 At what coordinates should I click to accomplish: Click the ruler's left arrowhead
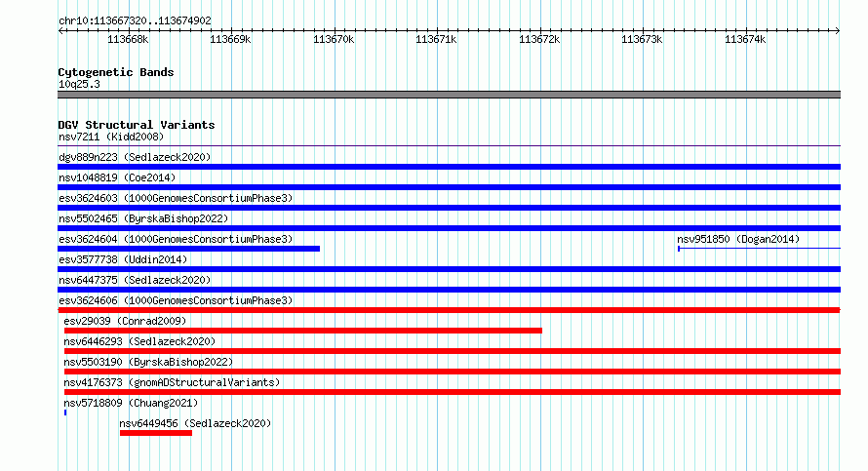point(60,30)
